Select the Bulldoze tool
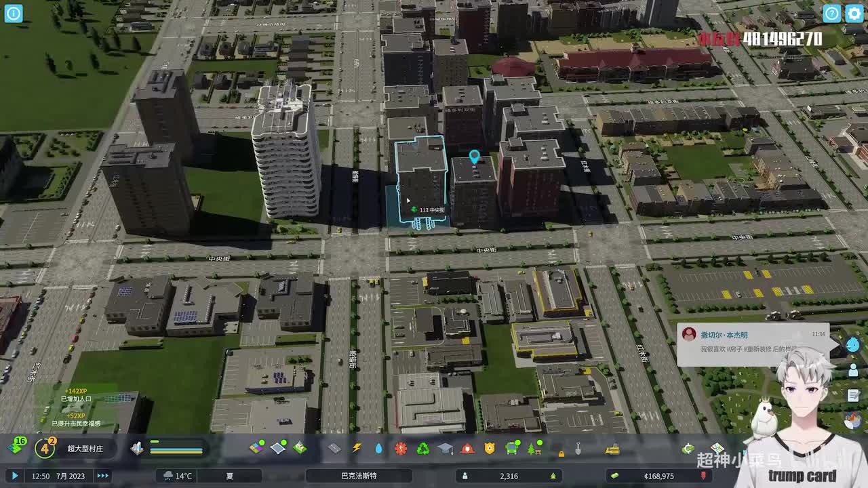Image resolution: width=868 pixels, height=488 pixels. (x=612, y=448)
